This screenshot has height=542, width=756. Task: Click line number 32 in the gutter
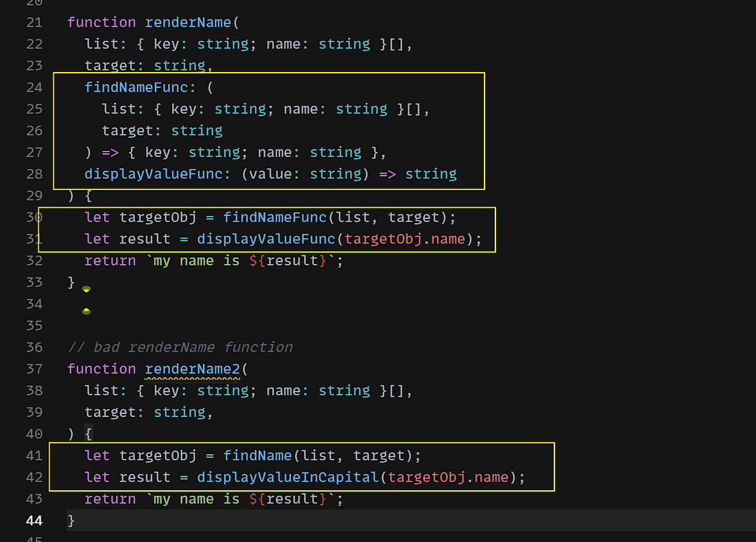pos(35,261)
